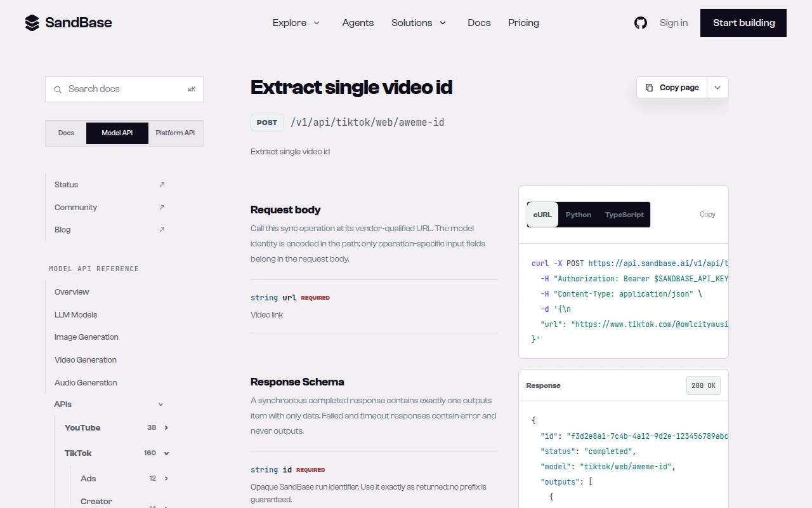
Task: Select the Creator sidebar item
Action: pyautogui.click(x=96, y=502)
